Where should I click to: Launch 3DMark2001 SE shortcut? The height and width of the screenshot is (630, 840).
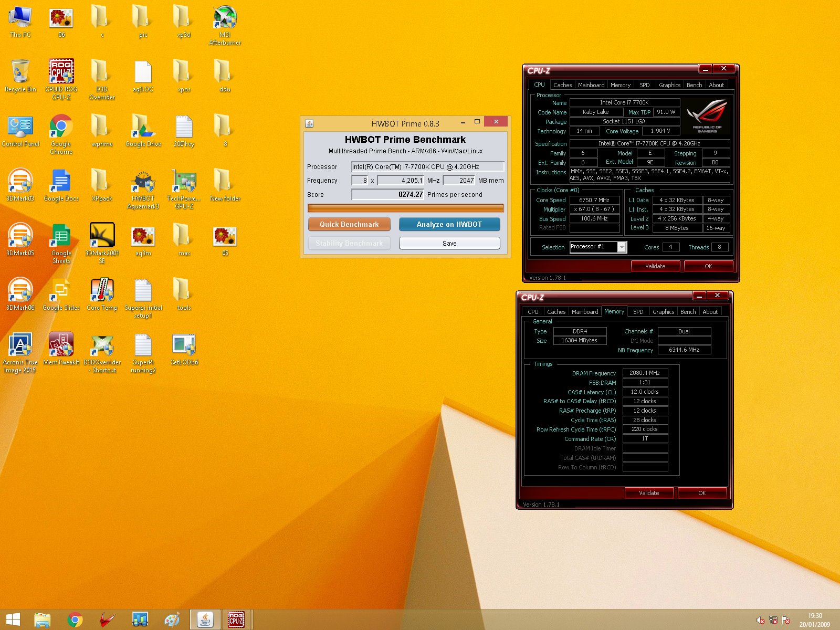(x=102, y=244)
